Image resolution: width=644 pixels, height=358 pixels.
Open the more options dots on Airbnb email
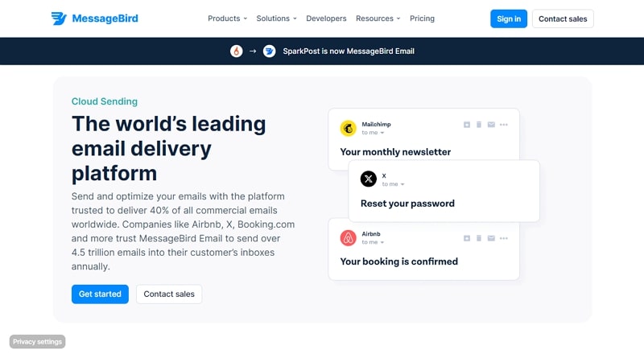[504, 238]
